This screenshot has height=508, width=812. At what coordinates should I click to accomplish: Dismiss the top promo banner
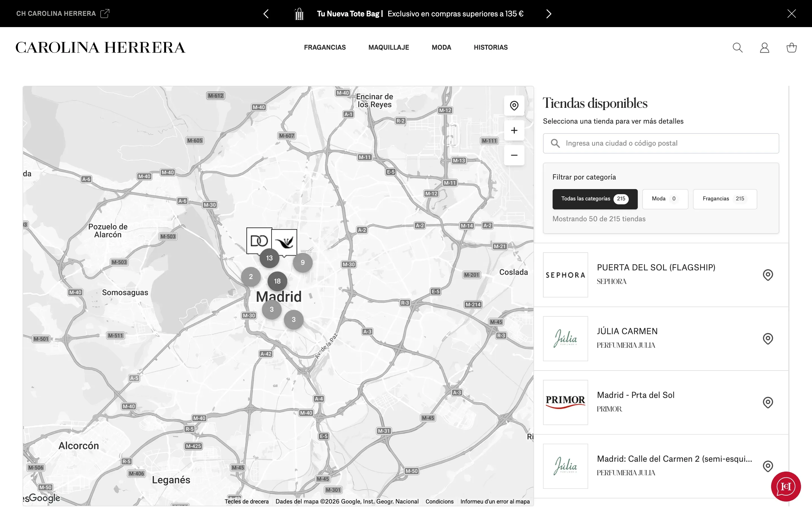(x=791, y=14)
